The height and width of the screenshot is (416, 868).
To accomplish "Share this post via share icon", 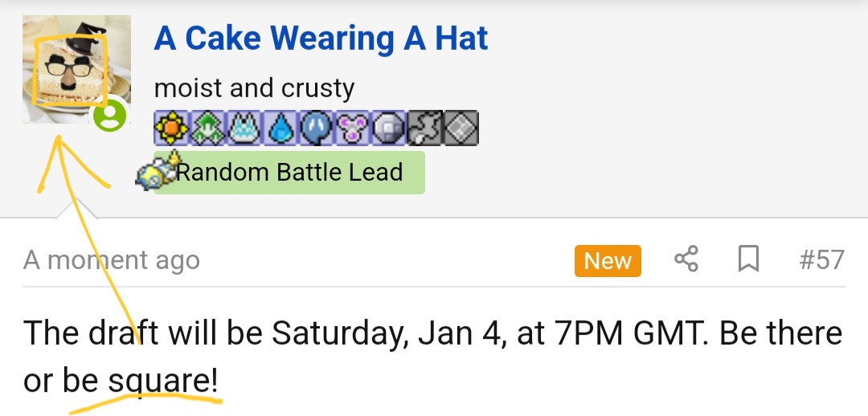I will pos(686,259).
